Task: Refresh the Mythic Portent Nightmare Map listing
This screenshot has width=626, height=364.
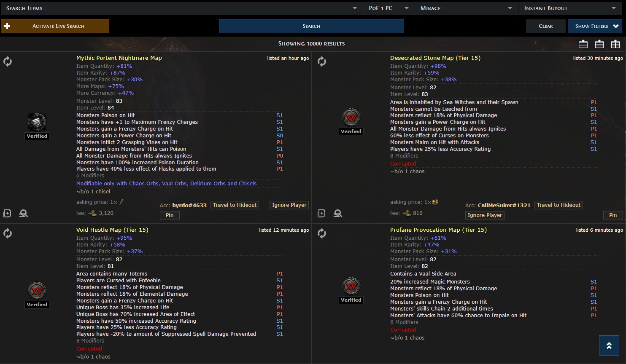Action: click(x=8, y=62)
